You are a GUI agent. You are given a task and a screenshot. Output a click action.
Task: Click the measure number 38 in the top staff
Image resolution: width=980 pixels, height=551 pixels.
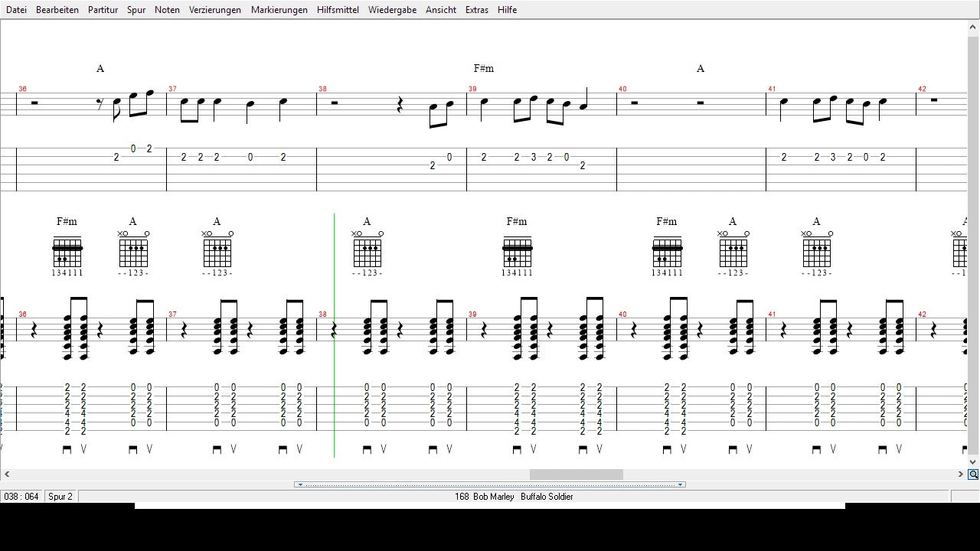click(323, 90)
